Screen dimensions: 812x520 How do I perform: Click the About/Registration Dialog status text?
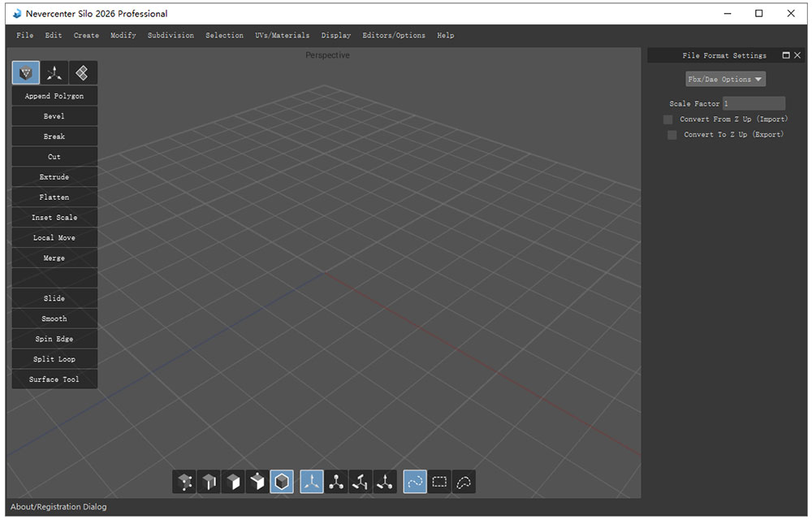point(58,507)
